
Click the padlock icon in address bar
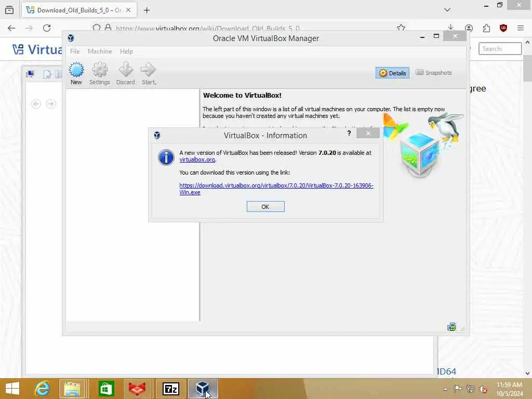click(x=108, y=28)
